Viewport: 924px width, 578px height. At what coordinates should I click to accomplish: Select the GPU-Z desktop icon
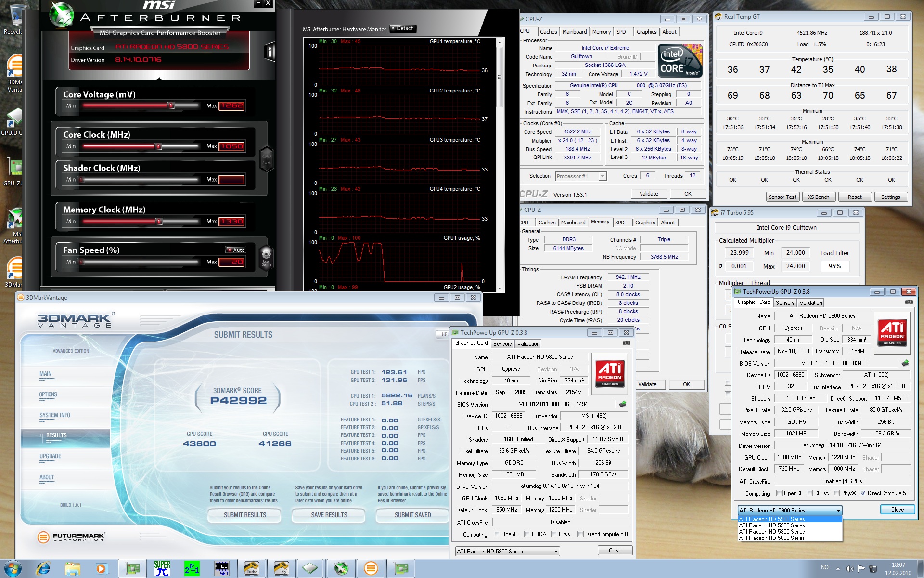click(x=13, y=172)
